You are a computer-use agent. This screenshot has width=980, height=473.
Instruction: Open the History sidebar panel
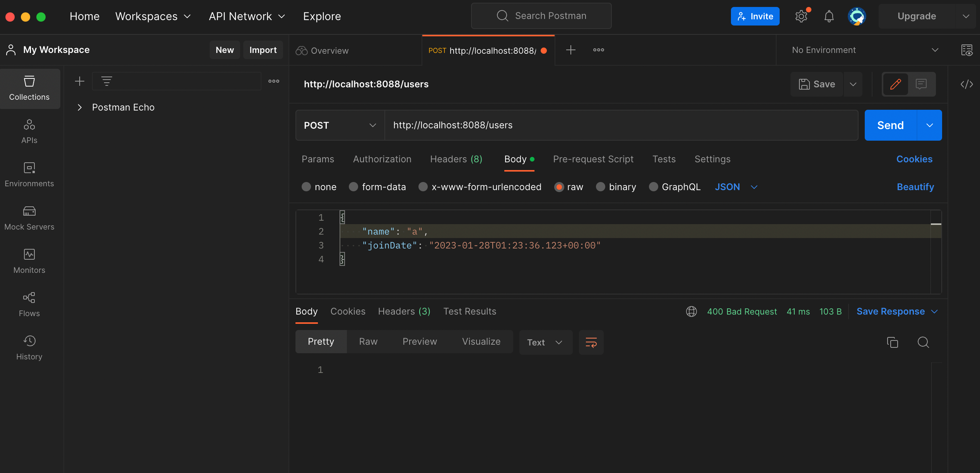(29, 348)
